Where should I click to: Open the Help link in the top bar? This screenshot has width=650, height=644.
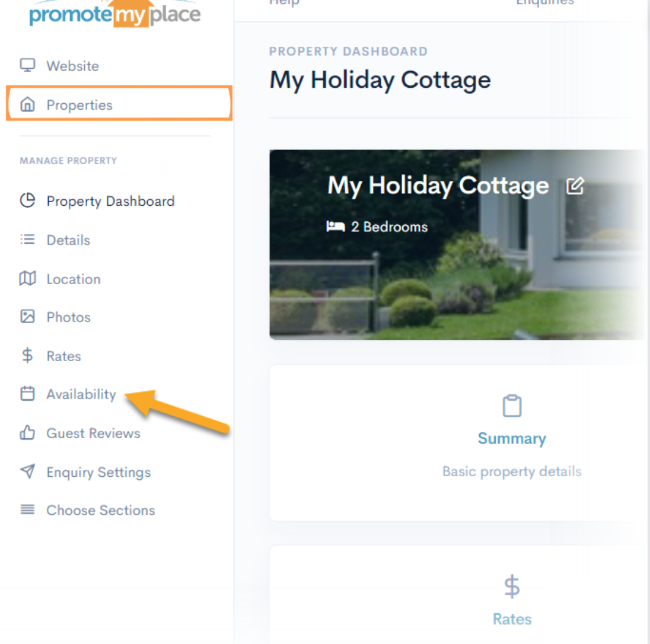click(285, 3)
